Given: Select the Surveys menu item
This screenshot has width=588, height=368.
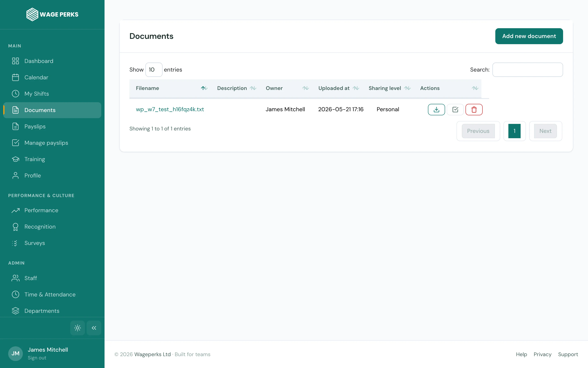Looking at the screenshot, I should tap(52, 243).
